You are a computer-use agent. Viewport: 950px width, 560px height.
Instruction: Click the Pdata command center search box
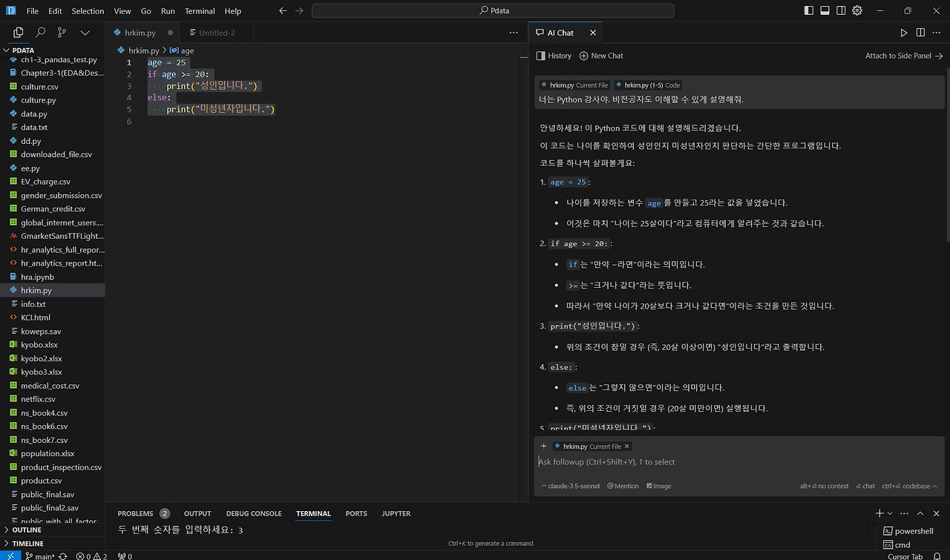point(493,11)
